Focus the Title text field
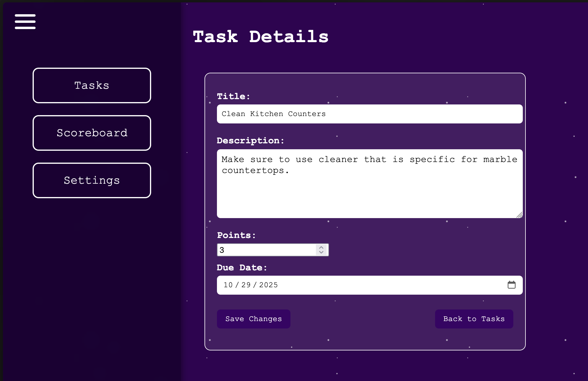Viewport: 588px width, 381px height. click(x=370, y=114)
